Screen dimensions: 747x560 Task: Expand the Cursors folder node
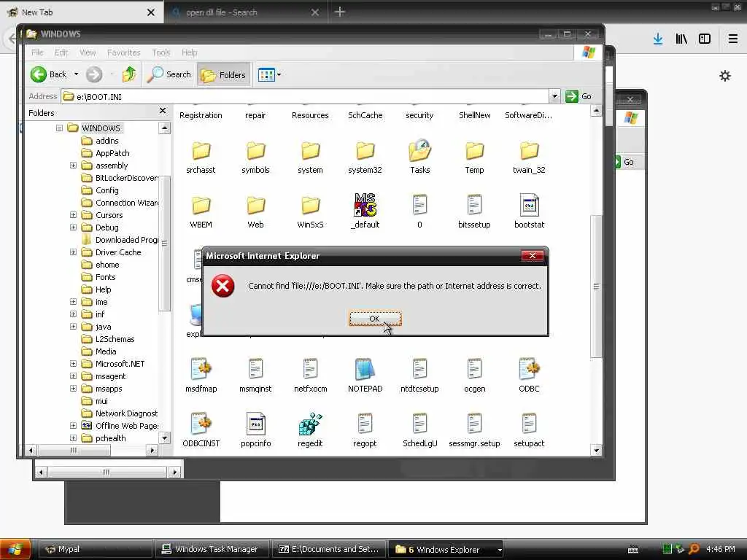click(73, 215)
